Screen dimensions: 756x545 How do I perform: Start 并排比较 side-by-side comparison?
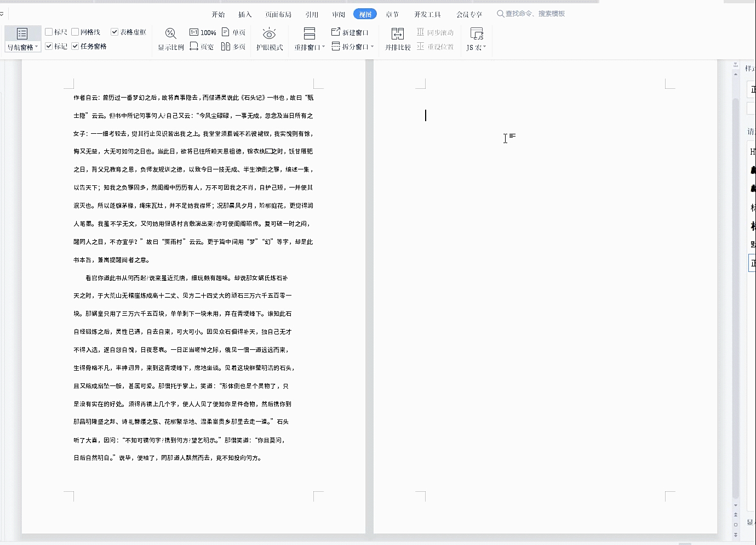398,39
